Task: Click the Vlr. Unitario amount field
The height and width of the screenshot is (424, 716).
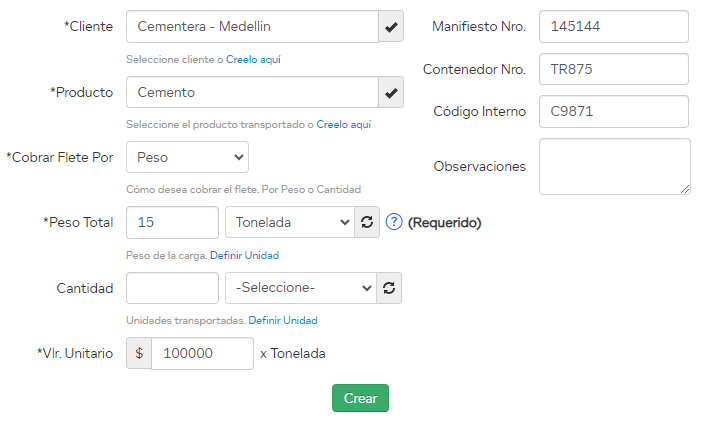Action: [x=202, y=353]
